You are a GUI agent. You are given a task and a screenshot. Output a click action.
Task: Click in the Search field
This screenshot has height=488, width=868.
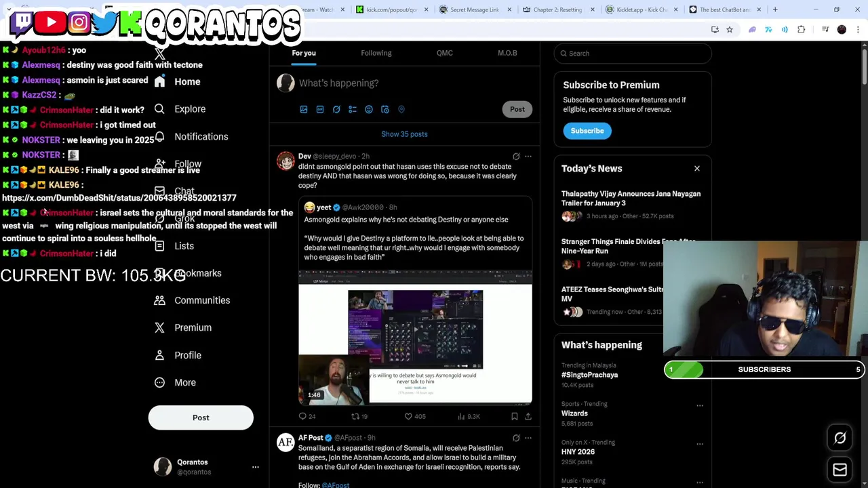point(633,54)
